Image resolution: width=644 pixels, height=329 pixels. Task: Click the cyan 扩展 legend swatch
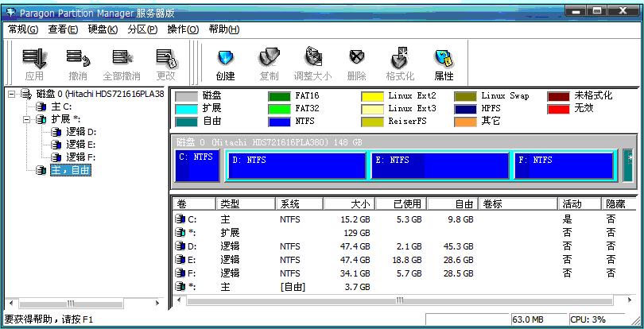tap(186, 109)
